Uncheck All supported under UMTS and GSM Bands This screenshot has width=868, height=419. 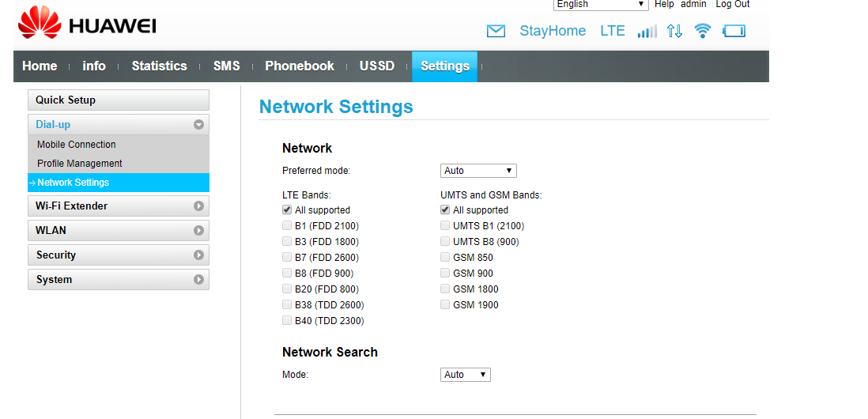pos(445,210)
